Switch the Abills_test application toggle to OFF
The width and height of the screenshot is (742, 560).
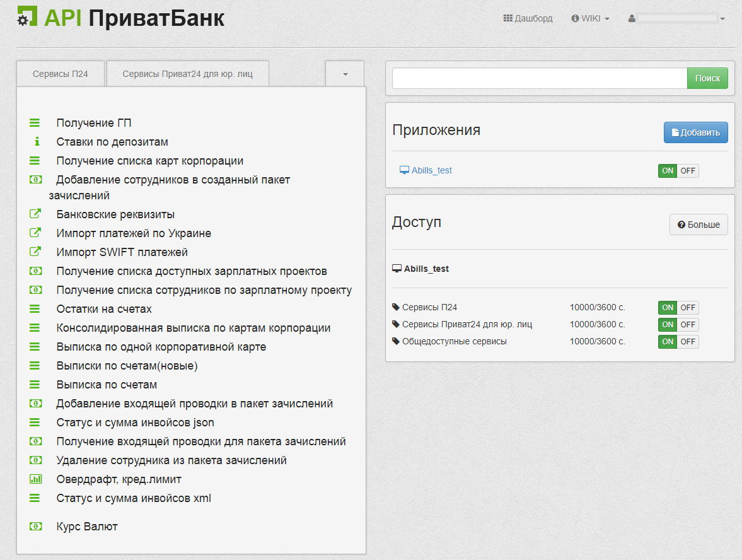688,171
